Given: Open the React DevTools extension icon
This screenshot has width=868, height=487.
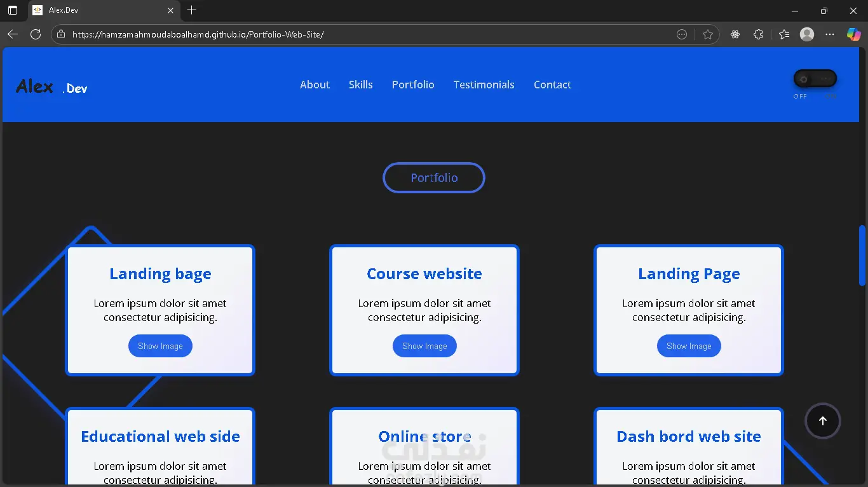Looking at the screenshot, I should (x=735, y=34).
